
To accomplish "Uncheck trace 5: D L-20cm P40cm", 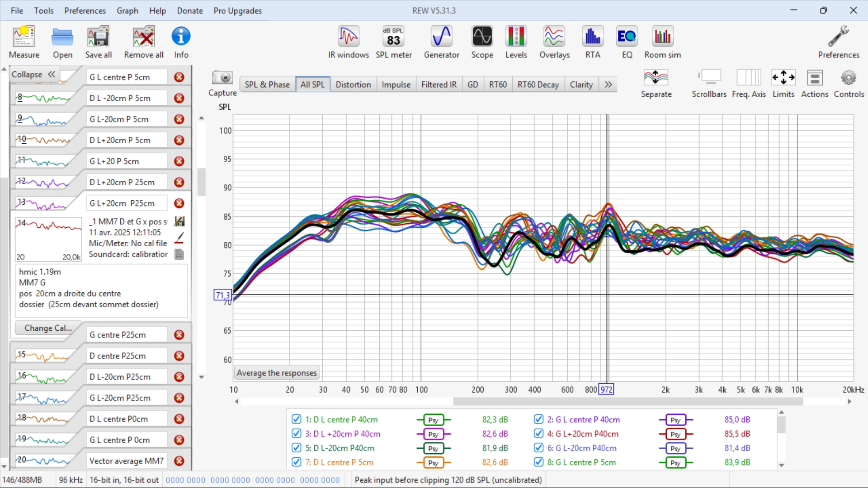I will [297, 448].
